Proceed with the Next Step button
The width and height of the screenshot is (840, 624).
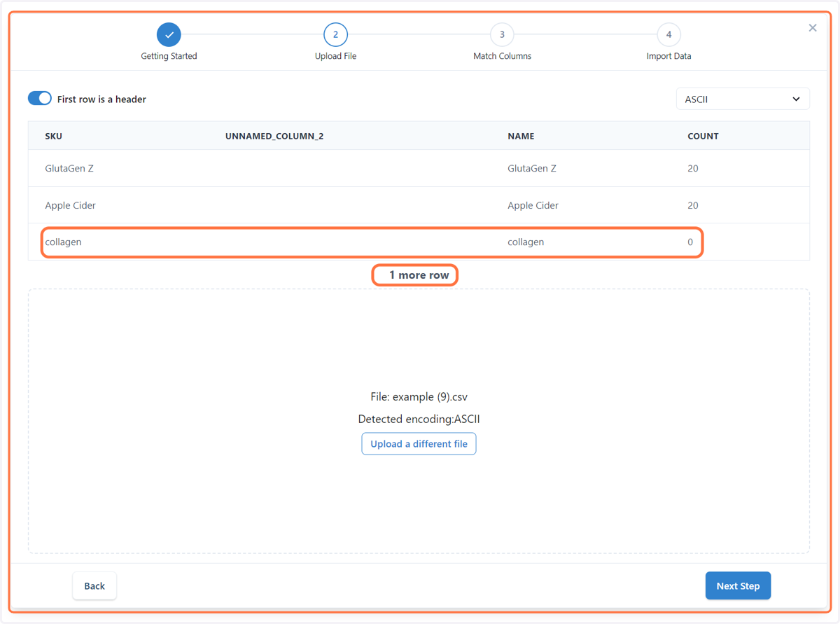pyautogui.click(x=738, y=586)
